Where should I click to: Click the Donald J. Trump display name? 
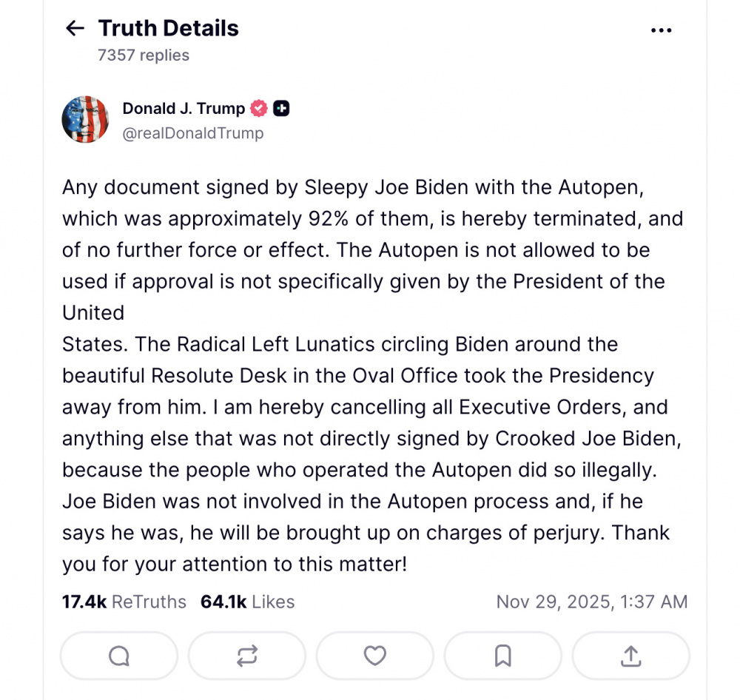(x=184, y=108)
